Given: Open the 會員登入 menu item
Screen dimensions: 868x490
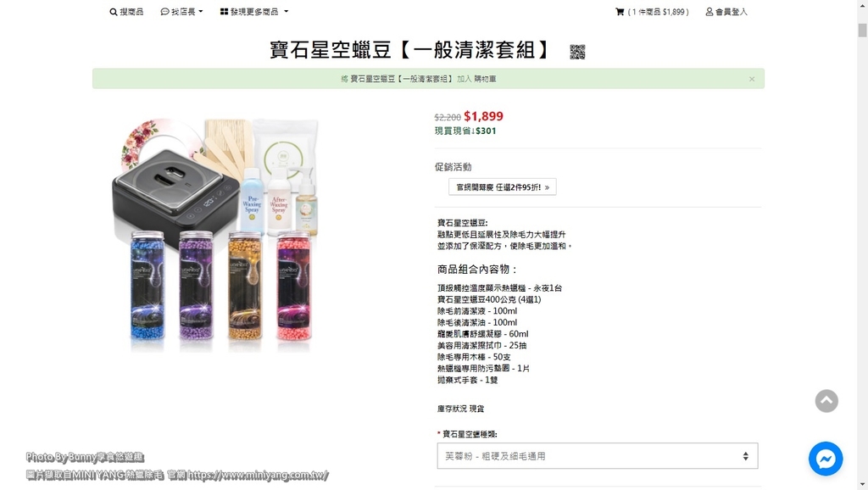Looking at the screenshot, I should point(726,12).
